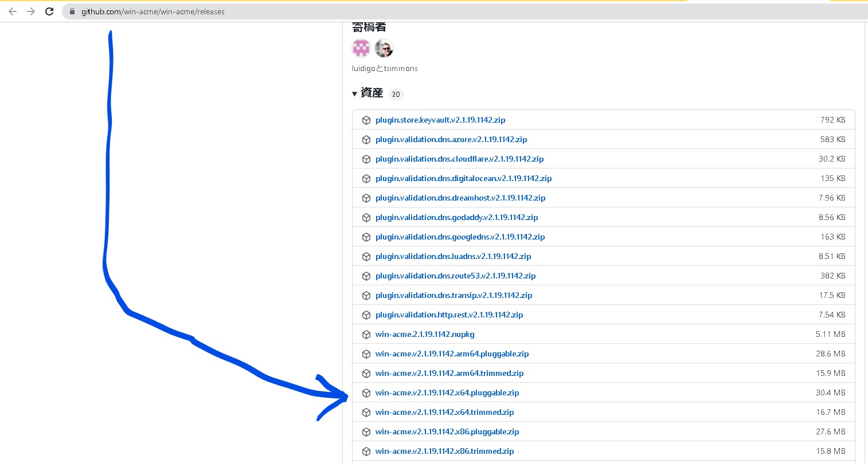Click the package icon beside dns.luadns zip

[366, 257]
